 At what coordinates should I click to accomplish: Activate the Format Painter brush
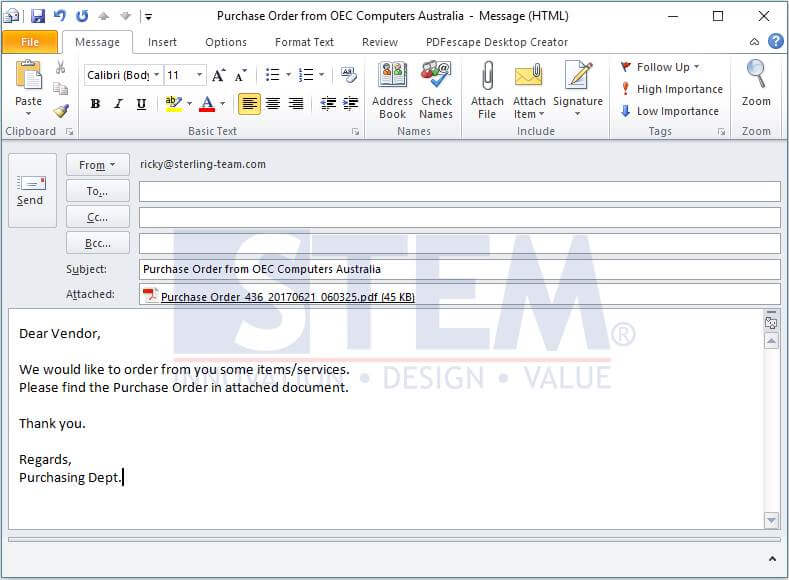point(61,111)
